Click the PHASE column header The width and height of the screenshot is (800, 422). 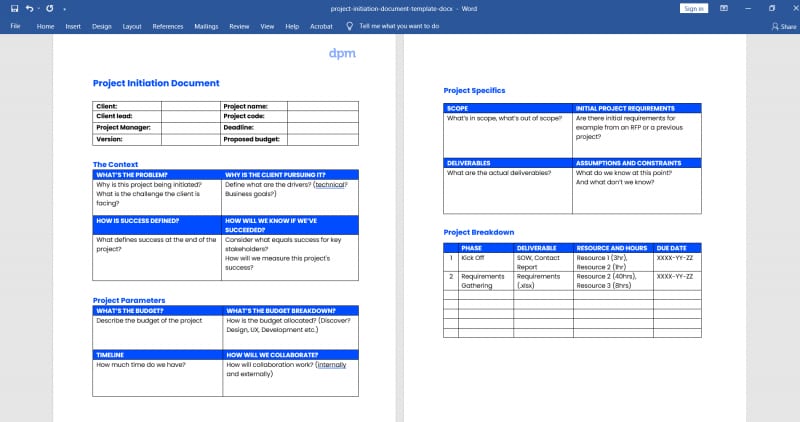486,248
